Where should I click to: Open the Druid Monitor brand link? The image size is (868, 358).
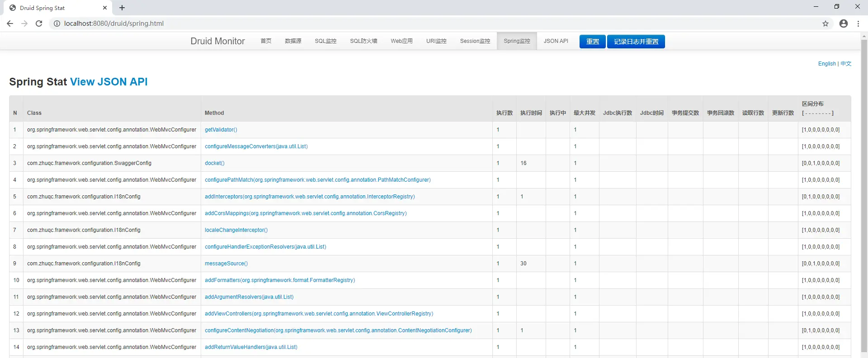click(217, 41)
